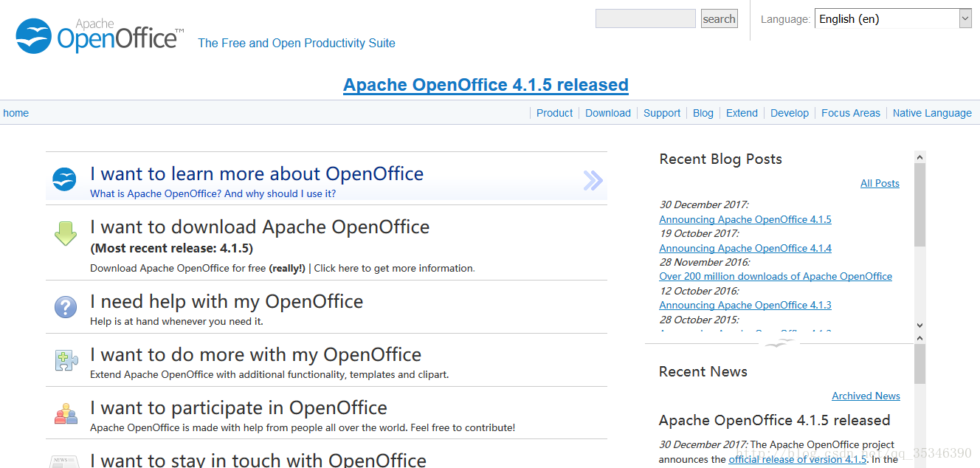
Task: Click scroll down arrow of Recent Blog Posts
Action: (919, 325)
